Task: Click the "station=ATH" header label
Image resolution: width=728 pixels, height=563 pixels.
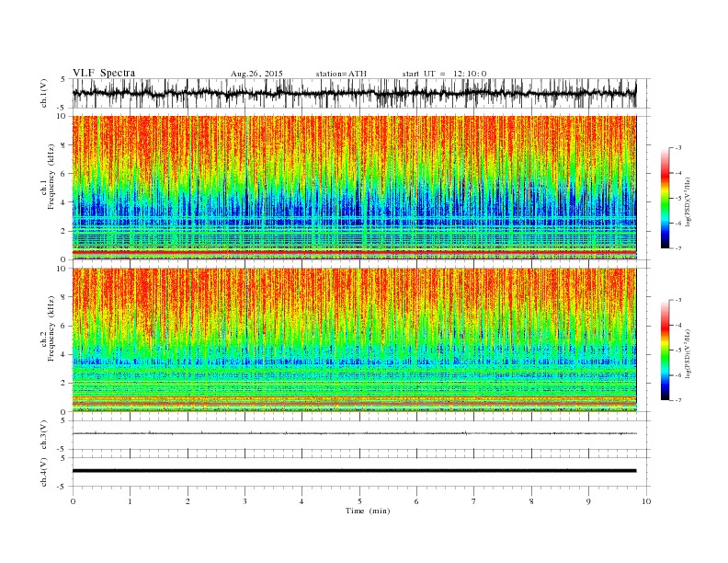Action: click(341, 74)
